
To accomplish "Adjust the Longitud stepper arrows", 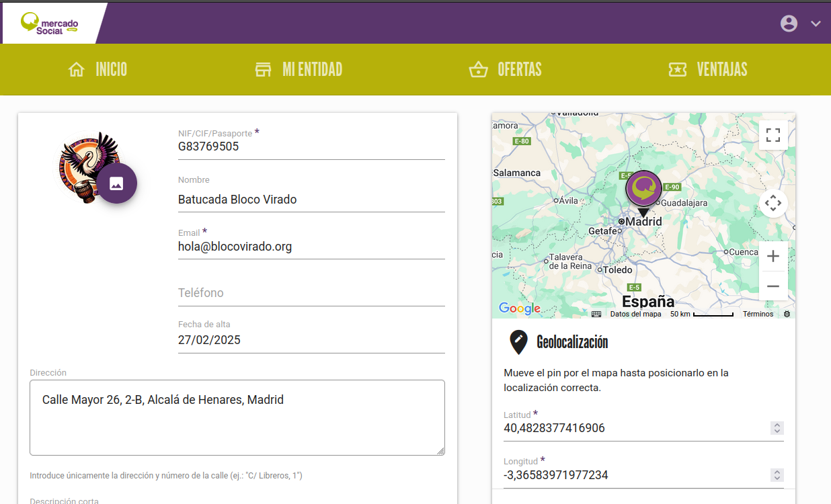I will tap(777, 475).
